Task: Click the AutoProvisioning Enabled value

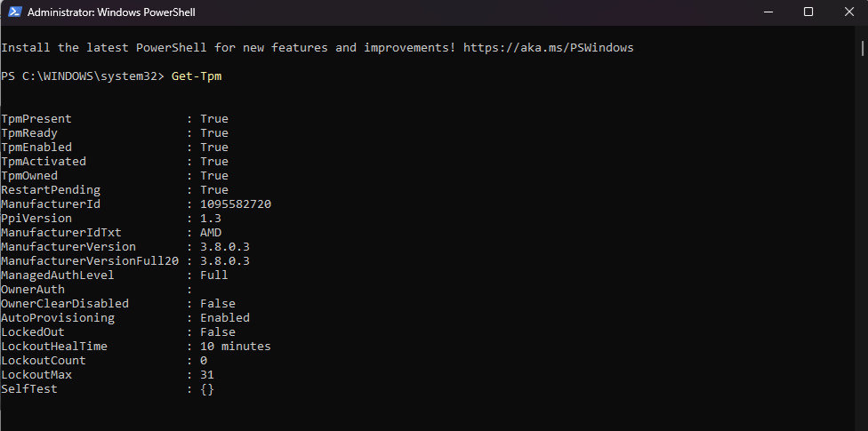Action: 225,317
